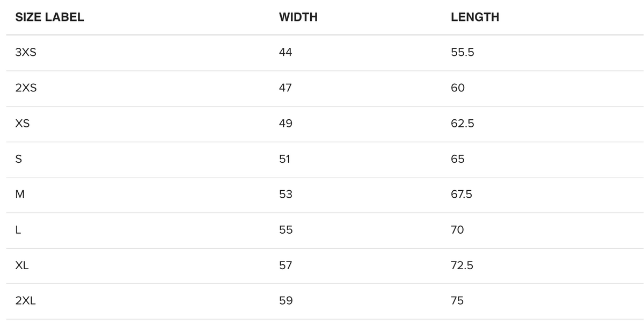This screenshot has height=324, width=644.
Task: Click length value 65 for S
Action: click(x=458, y=159)
